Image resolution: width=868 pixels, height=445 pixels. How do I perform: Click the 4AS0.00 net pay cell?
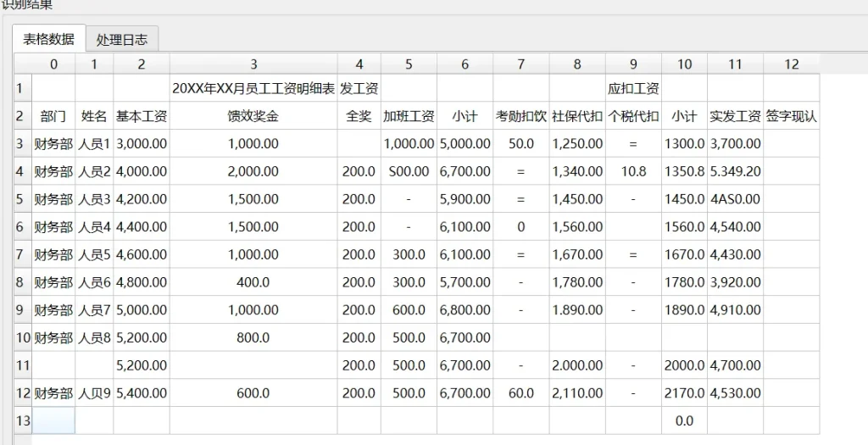(735, 199)
